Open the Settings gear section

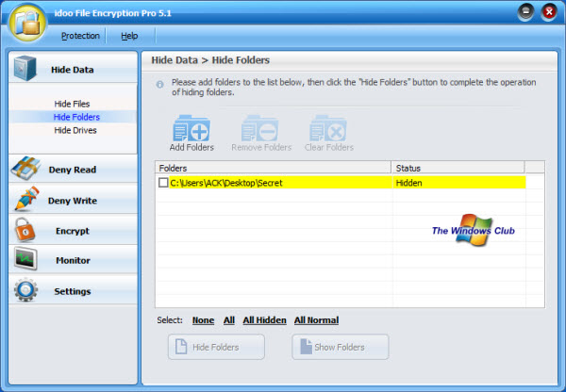click(x=73, y=290)
